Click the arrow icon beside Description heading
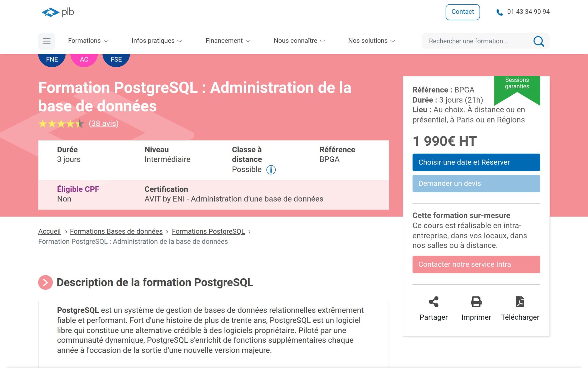This screenshot has width=588, height=368. pyautogui.click(x=45, y=282)
